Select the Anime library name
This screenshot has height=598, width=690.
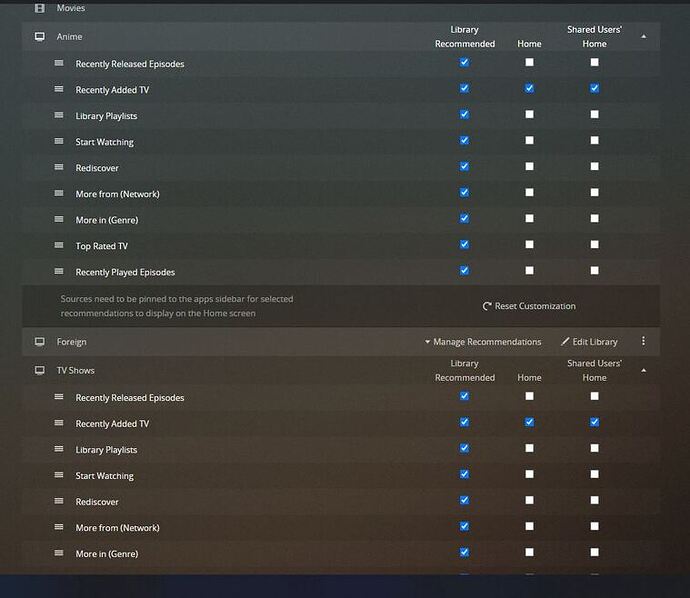click(x=70, y=37)
